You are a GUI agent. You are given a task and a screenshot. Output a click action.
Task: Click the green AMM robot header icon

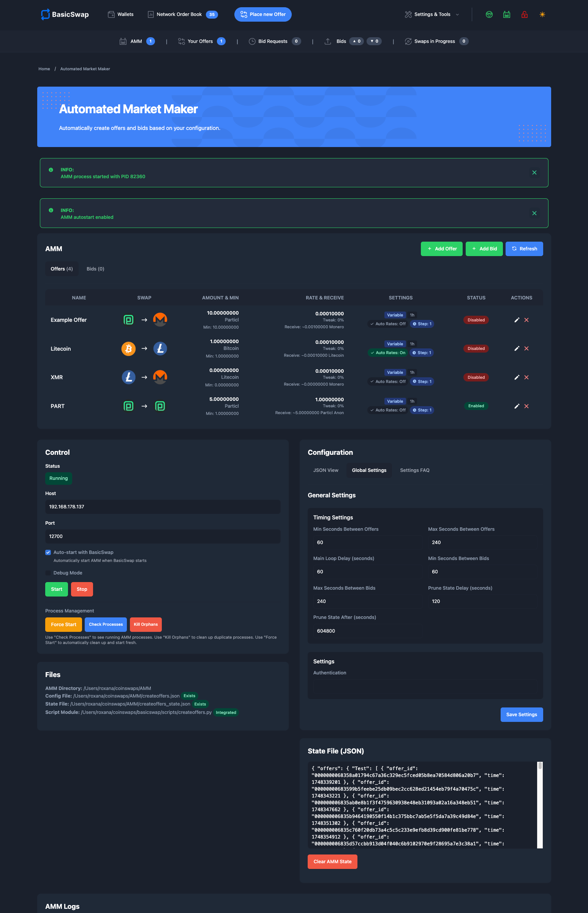click(506, 14)
